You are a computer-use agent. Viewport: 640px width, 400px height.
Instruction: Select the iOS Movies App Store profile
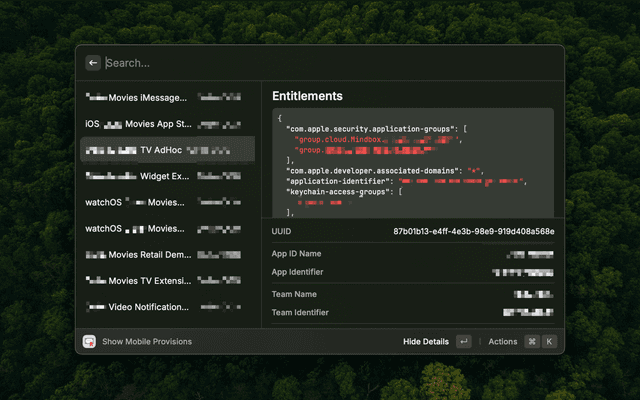pos(166,124)
